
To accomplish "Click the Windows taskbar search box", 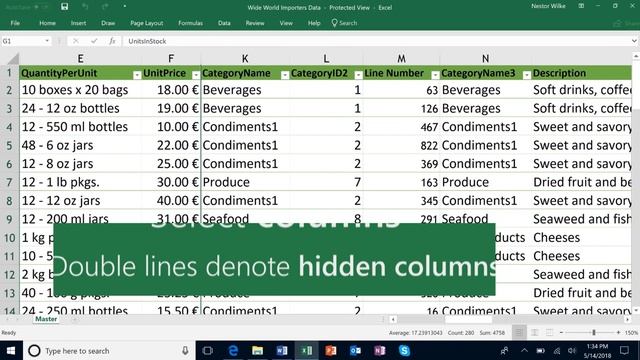I will (x=110, y=351).
